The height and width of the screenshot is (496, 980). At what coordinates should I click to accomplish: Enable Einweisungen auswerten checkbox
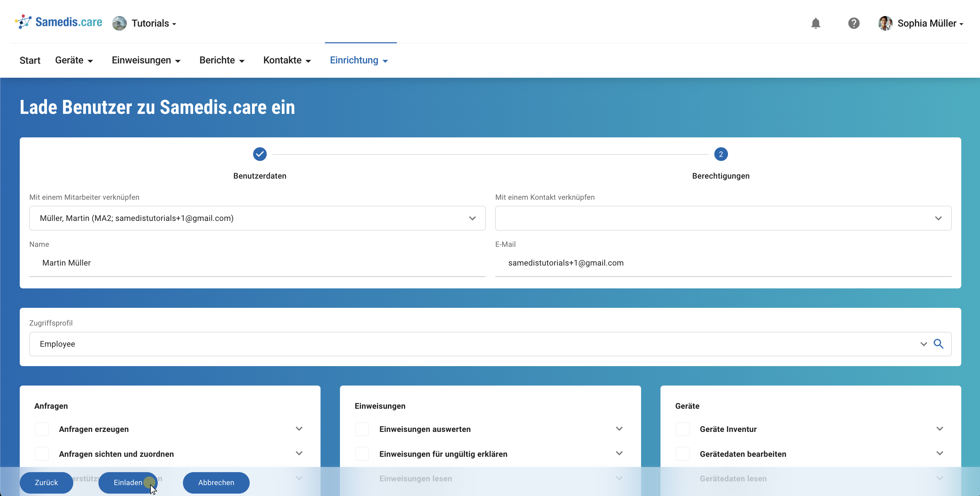coord(362,429)
